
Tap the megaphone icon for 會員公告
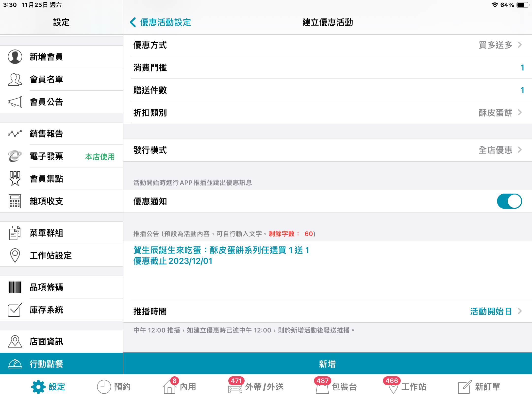pos(15,102)
